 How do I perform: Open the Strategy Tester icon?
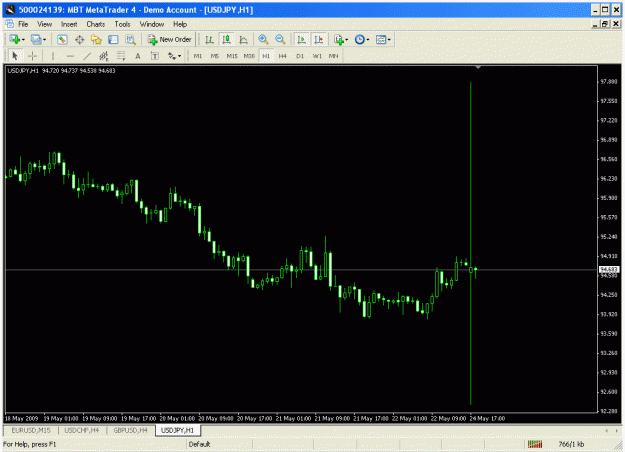point(130,39)
